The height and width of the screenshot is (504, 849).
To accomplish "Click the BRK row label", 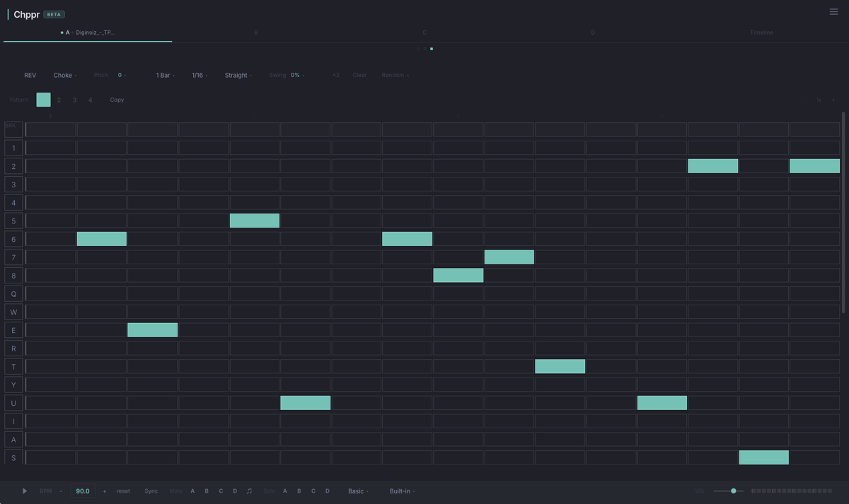I will 13,129.
